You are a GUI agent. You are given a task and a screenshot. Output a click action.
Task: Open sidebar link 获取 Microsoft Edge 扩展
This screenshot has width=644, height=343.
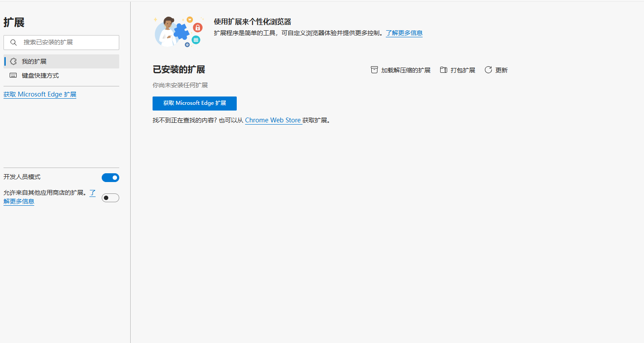[x=40, y=94]
